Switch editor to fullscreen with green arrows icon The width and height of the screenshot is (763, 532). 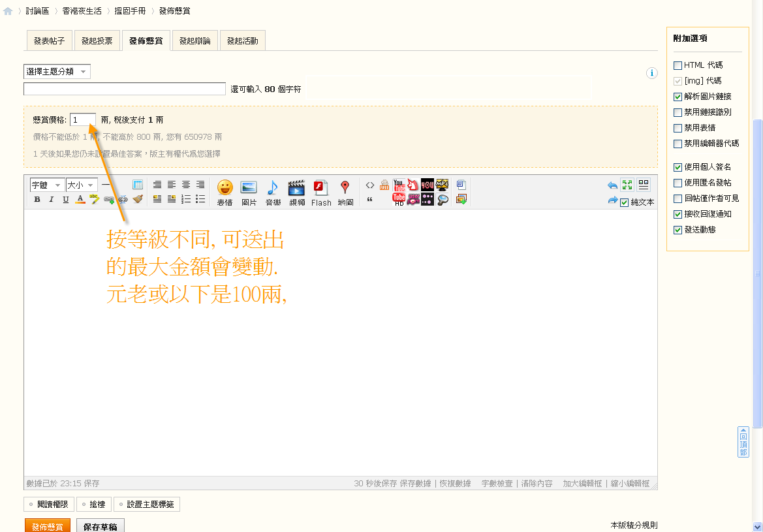(627, 185)
